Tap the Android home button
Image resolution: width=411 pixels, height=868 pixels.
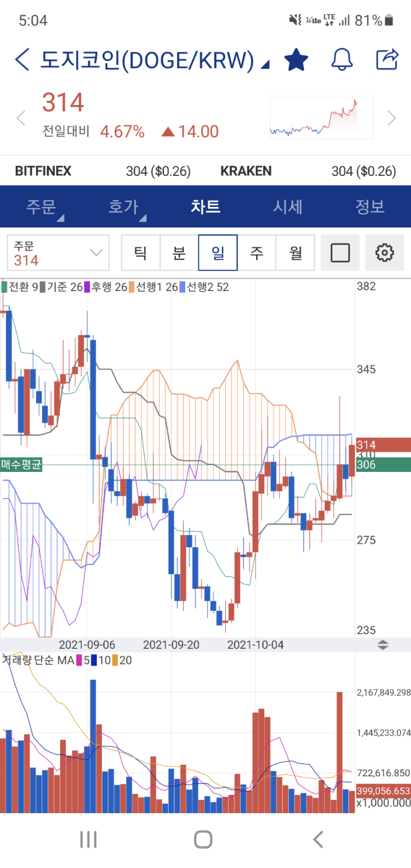coord(203,839)
